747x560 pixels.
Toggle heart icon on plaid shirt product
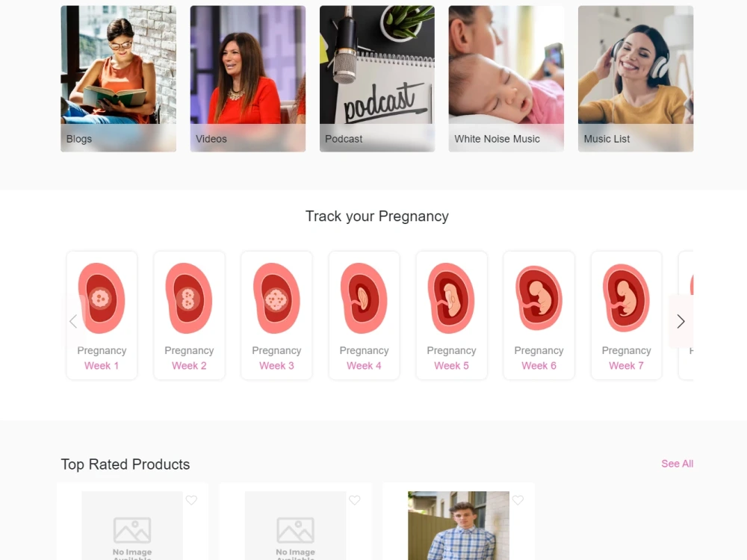(x=518, y=500)
